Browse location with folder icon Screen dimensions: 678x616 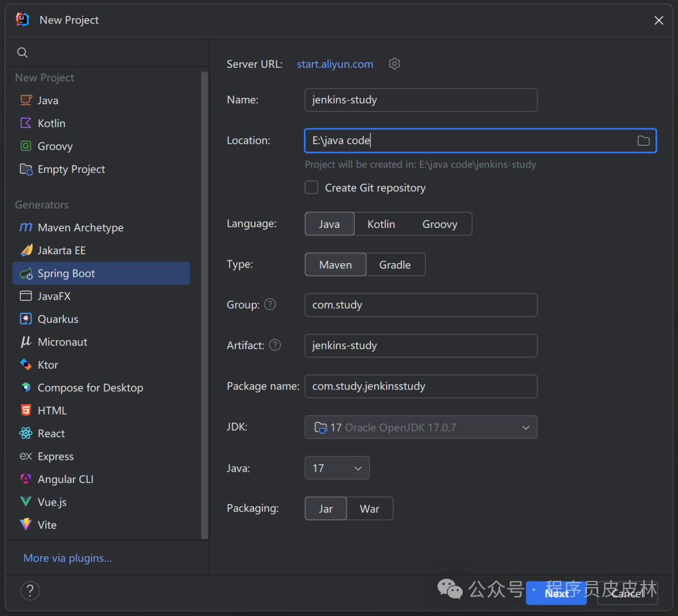[643, 141]
